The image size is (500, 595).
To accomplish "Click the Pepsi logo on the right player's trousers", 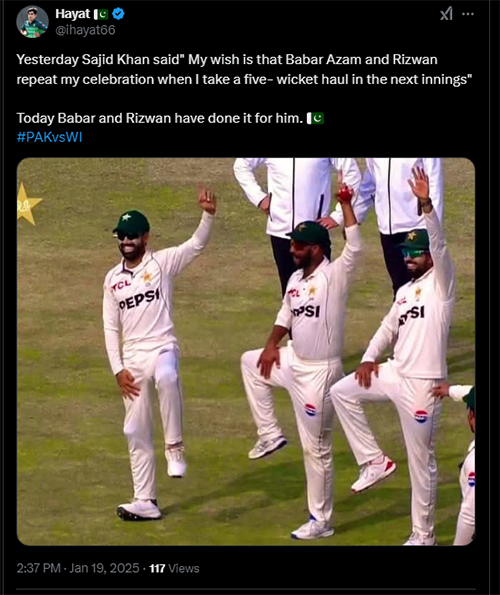I will 421,416.
